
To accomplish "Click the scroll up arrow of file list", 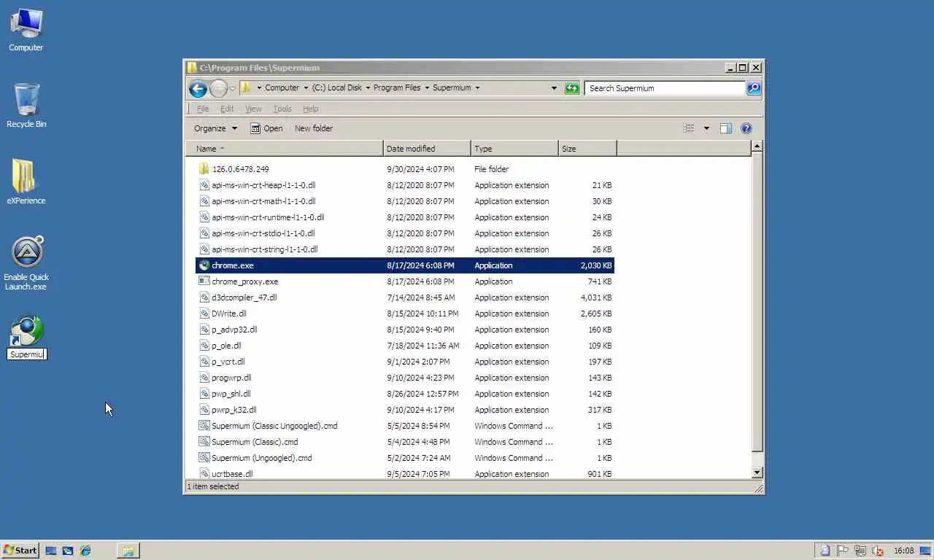I will pyautogui.click(x=757, y=147).
